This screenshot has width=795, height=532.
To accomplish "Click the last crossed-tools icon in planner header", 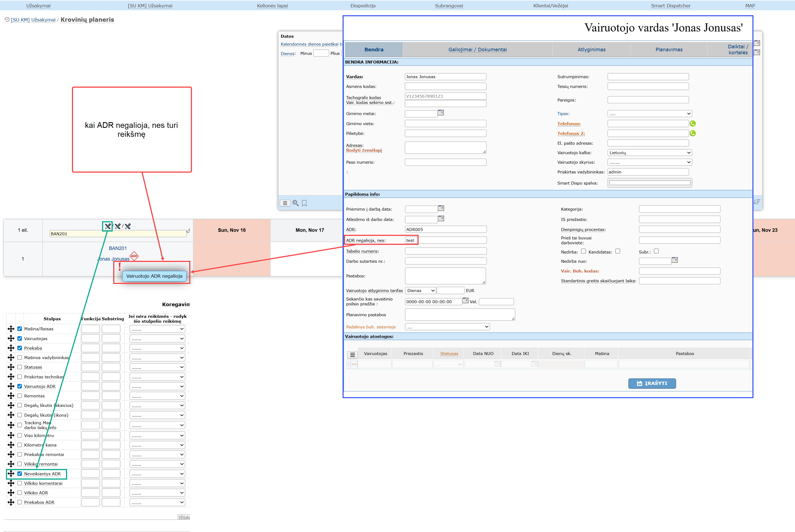I will pyautogui.click(x=128, y=226).
